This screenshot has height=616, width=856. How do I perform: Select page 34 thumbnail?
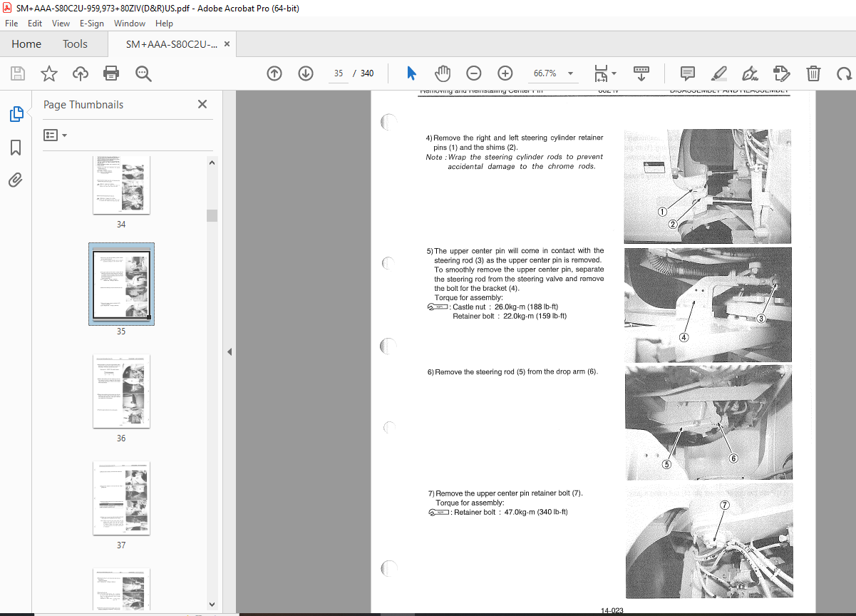pyautogui.click(x=121, y=185)
